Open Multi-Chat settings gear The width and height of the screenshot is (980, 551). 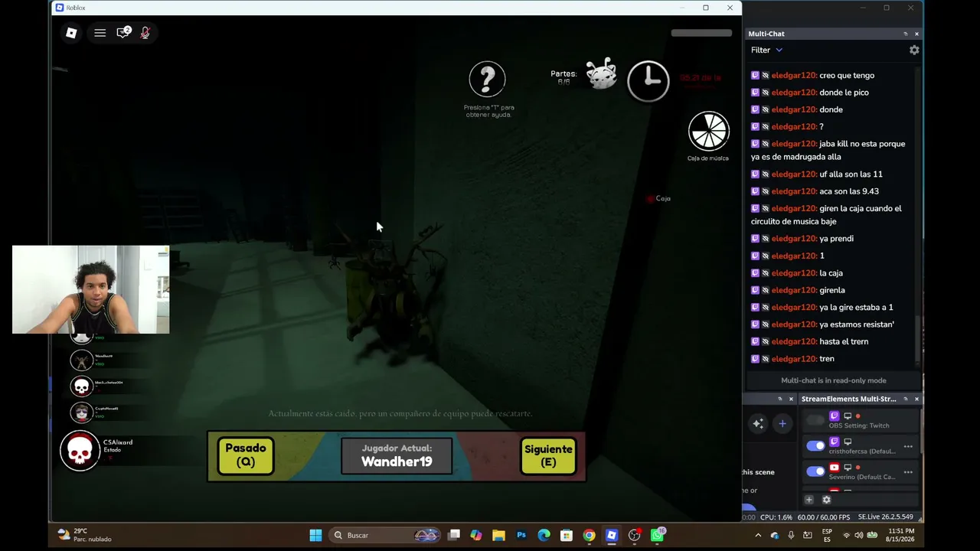(x=914, y=50)
